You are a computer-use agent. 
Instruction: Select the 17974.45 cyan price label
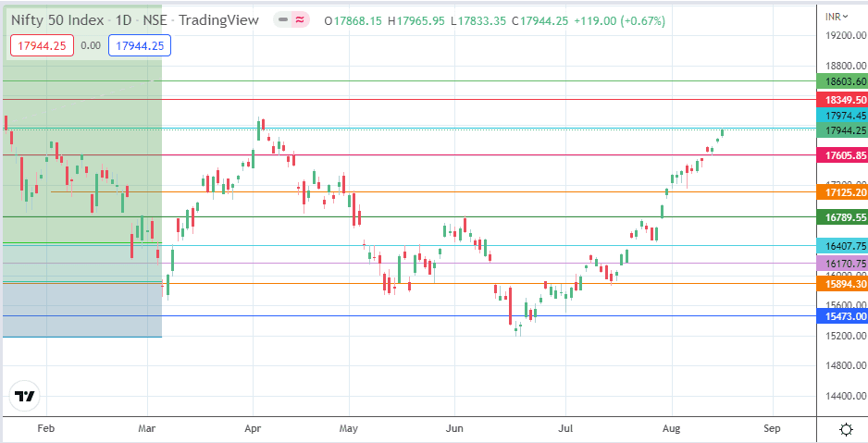click(842, 116)
